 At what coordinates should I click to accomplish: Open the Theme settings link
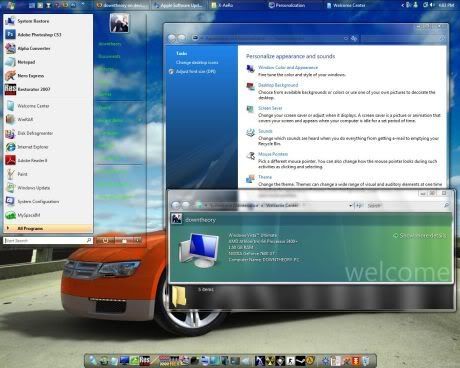[x=265, y=177]
